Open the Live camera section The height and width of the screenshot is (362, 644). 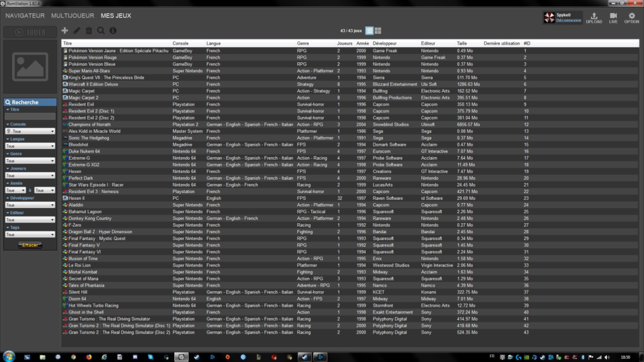(x=613, y=18)
